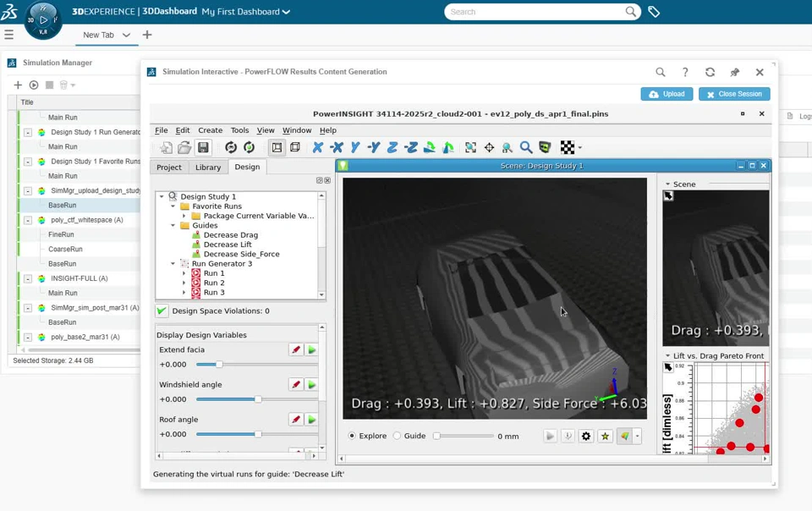The image size is (812, 511).
Task: Expand the Run 1 tree node
Action: pos(184,273)
